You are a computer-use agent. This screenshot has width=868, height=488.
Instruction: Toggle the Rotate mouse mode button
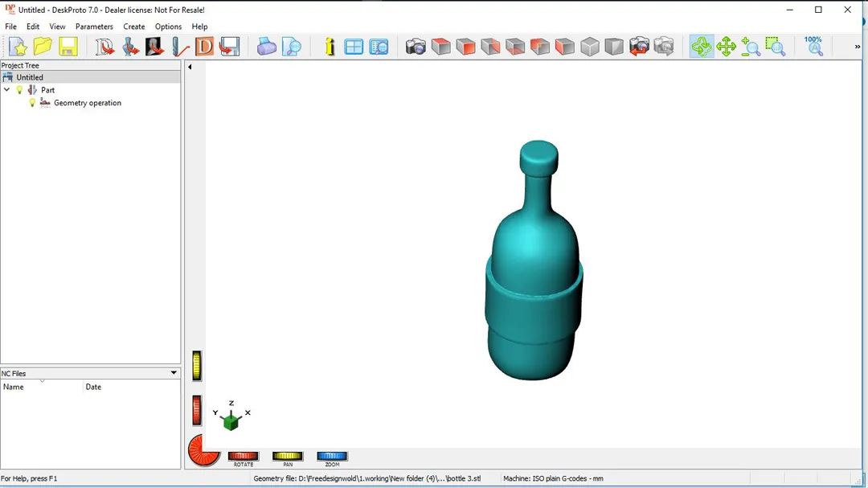[702, 47]
